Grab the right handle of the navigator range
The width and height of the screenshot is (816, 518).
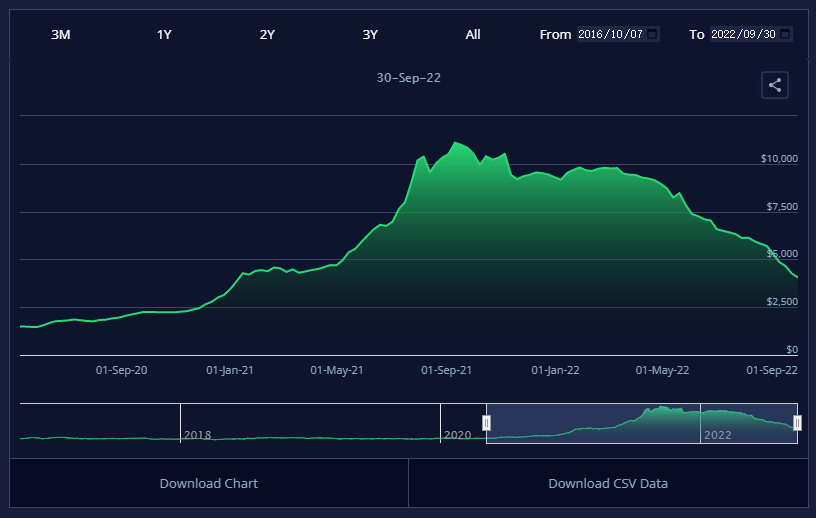point(797,423)
